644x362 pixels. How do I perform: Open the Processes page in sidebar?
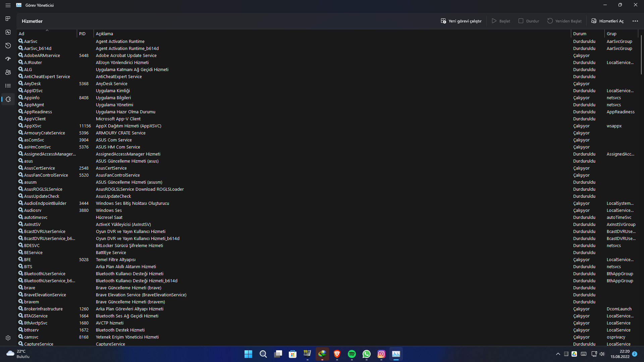(x=8, y=19)
